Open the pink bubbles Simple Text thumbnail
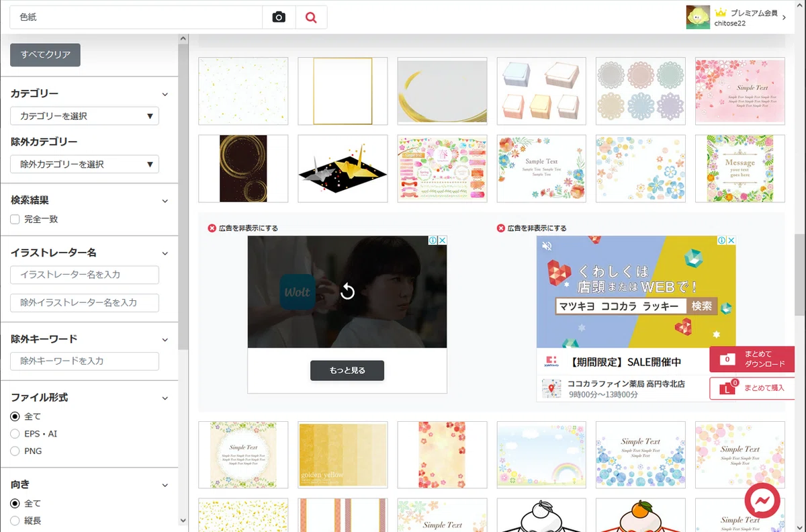 [740, 455]
